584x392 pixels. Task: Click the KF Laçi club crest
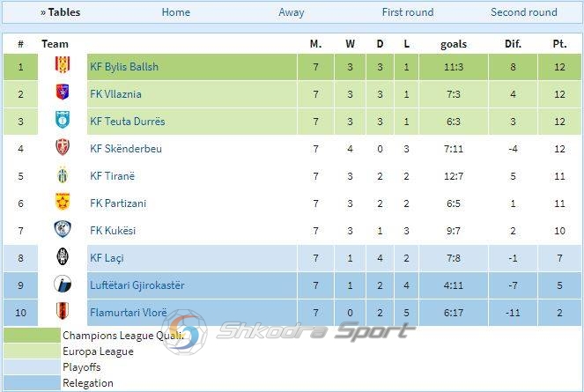63,257
